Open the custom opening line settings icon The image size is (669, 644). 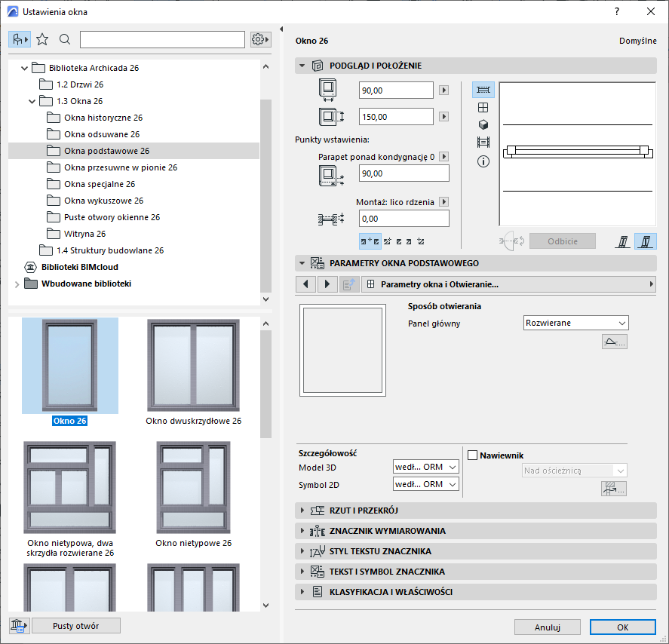pyautogui.click(x=615, y=342)
